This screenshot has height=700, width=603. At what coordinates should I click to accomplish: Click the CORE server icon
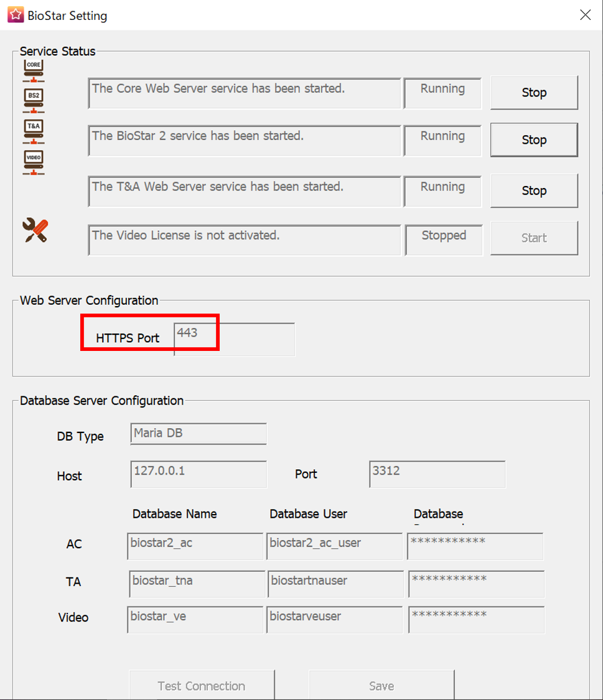(34, 70)
